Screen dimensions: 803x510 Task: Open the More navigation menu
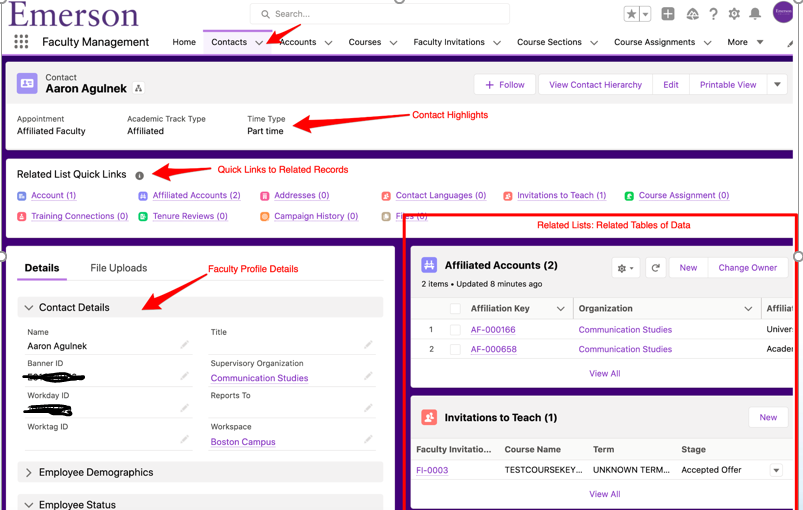[745, 42]
